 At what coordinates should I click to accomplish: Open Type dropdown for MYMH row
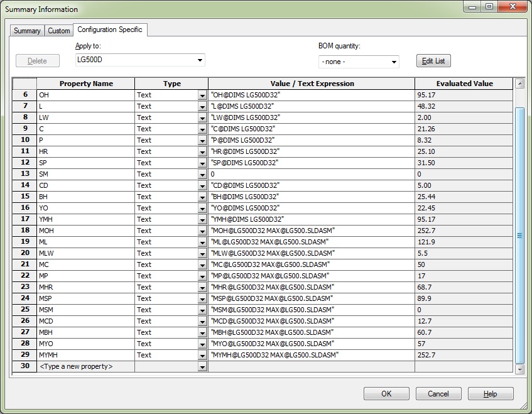(x=202, y=356)
